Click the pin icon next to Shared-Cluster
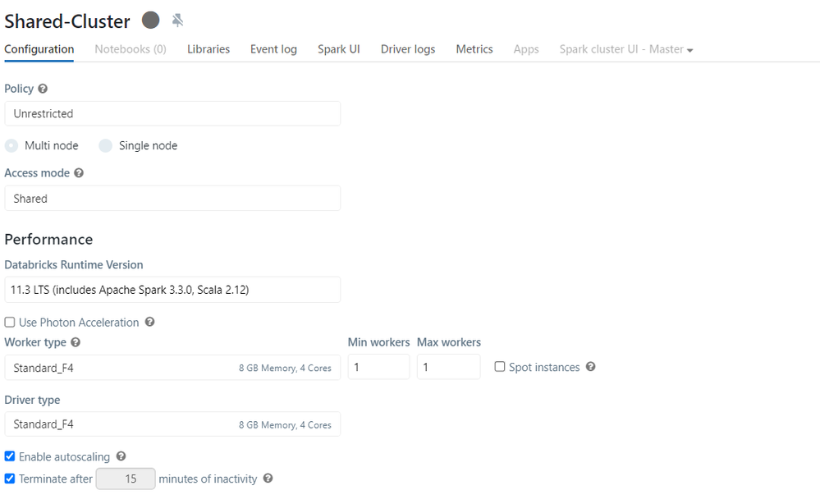 [177, 21]
